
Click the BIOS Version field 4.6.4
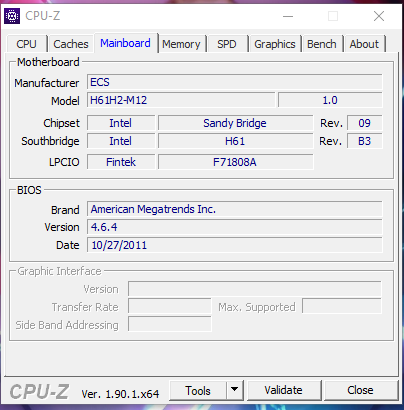point(235,227)
